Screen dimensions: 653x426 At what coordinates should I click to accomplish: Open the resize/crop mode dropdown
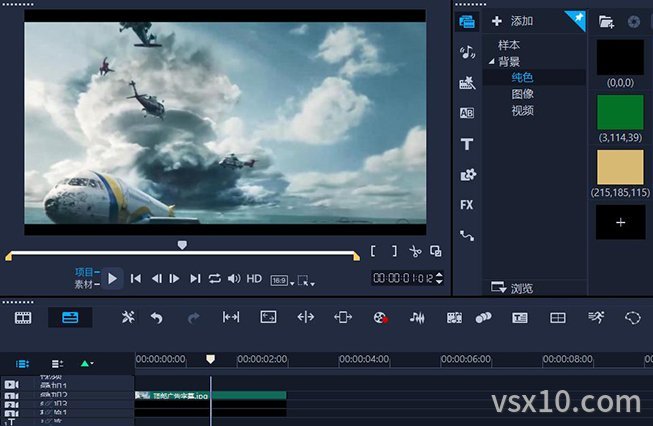[306, 281]
